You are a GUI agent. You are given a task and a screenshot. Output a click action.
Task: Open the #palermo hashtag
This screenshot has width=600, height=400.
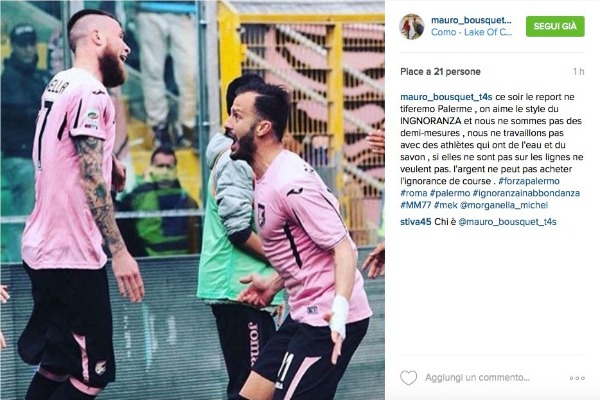pyautogui.click(x=450, y=193)
